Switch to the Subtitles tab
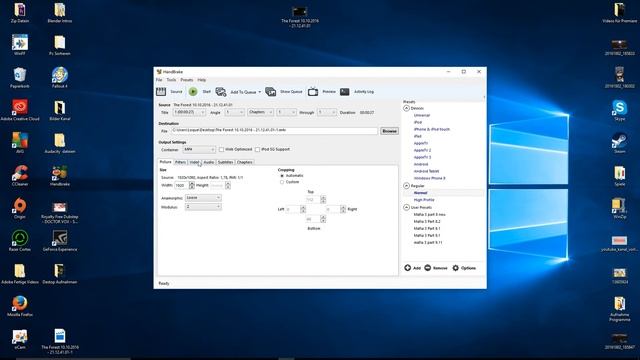 [225, 162]
